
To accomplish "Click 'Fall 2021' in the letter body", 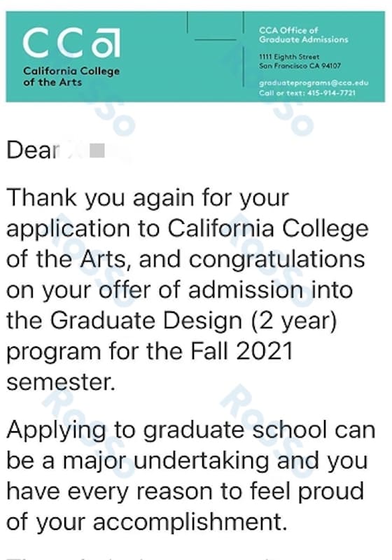I will 241,351.
